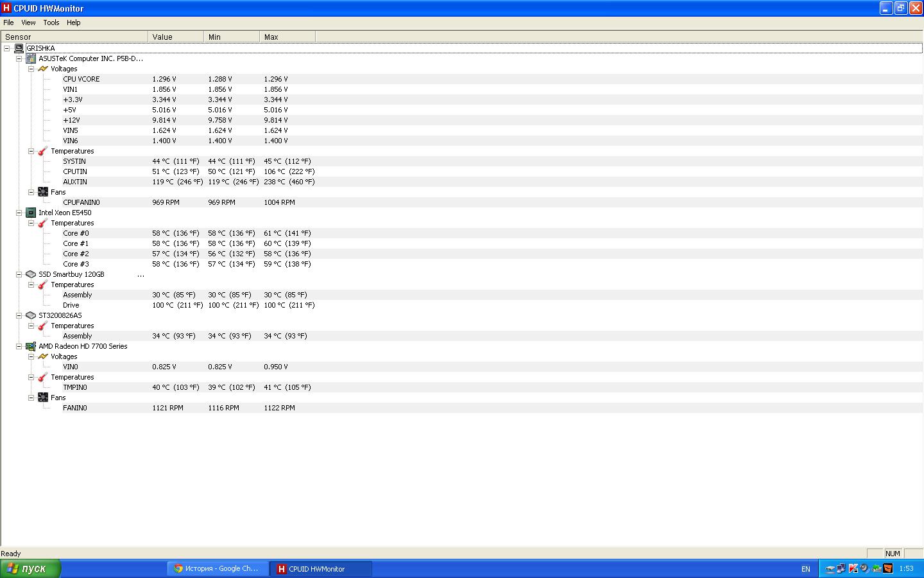Click the orange-black tray icon beside the clock

888,568
